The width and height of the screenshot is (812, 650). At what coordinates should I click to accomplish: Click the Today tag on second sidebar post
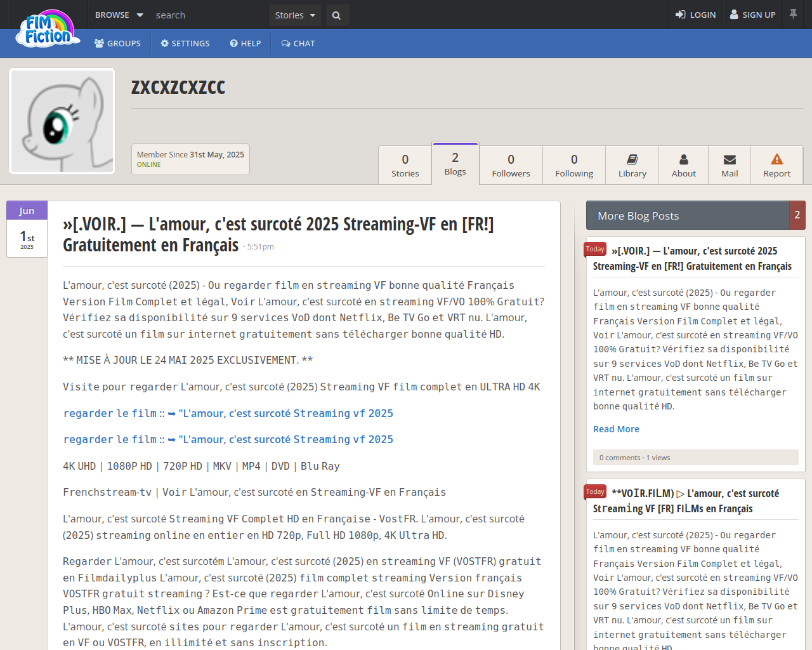click(x=595, y=492)
